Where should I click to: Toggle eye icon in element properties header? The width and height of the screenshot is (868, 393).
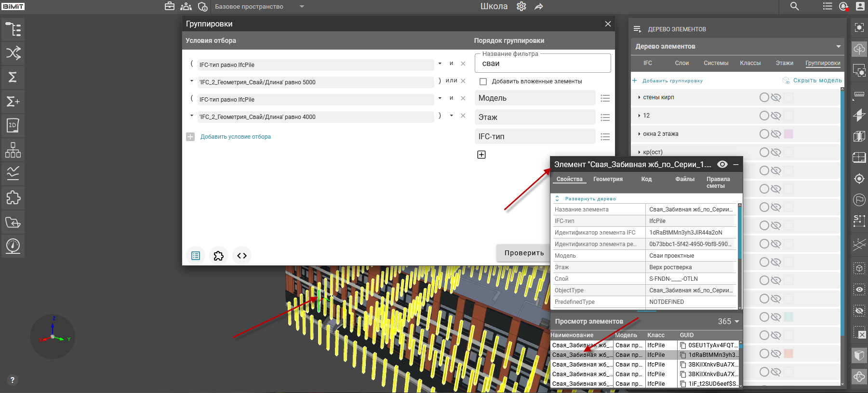[722, 164]
